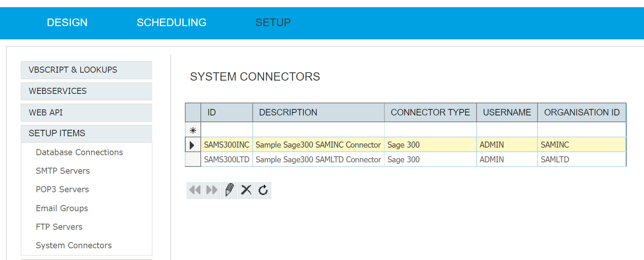Image resolution: width=644 pixels, height=260 pixels.
Task: Select the SETUP tab
Action: 273,23
